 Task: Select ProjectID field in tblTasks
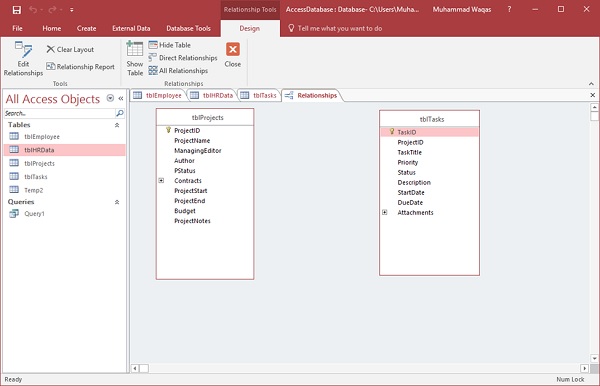(410, 142)
